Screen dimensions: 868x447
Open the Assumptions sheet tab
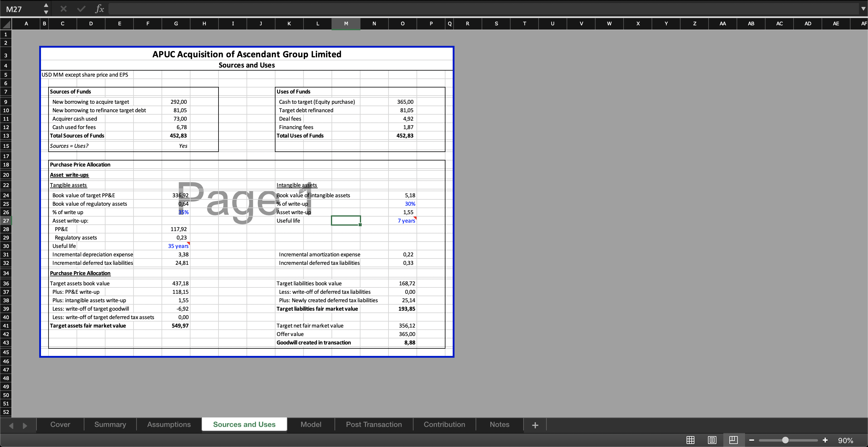coord(169,424)
